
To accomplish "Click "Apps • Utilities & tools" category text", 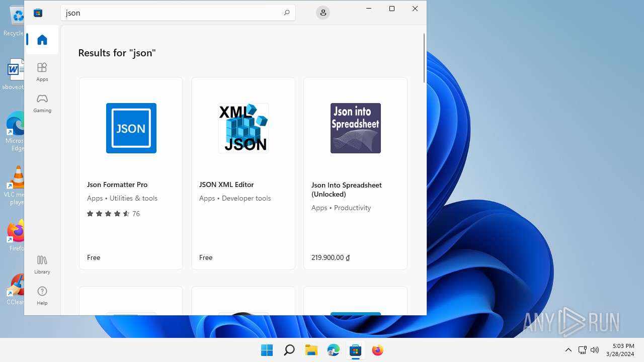I will (x=122, y=198).
